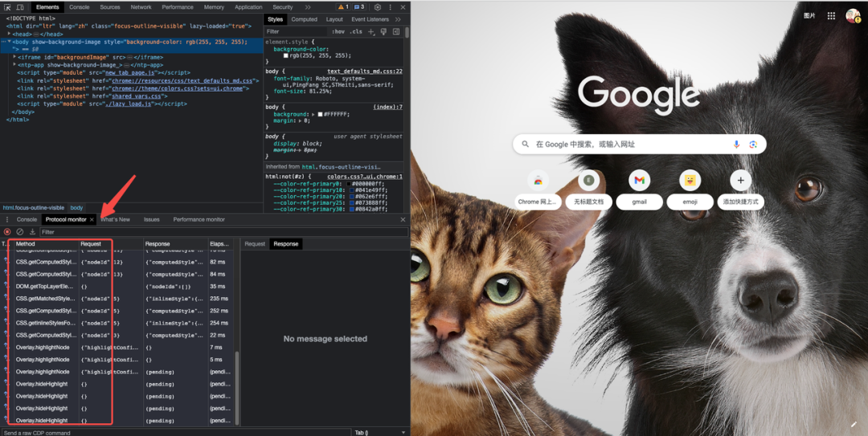The width and height of the screenshot is (868, 436).
Task: Switch to the Console main tab
Action: 79,7
